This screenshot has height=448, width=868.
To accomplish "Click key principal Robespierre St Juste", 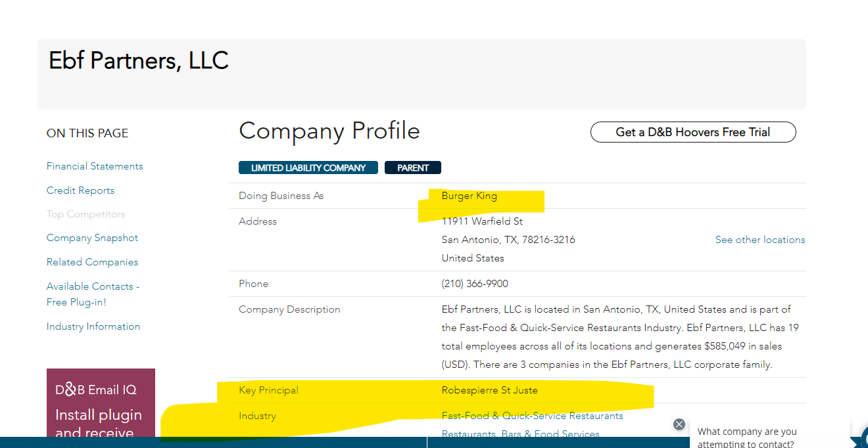I will [x=490, y=390].
